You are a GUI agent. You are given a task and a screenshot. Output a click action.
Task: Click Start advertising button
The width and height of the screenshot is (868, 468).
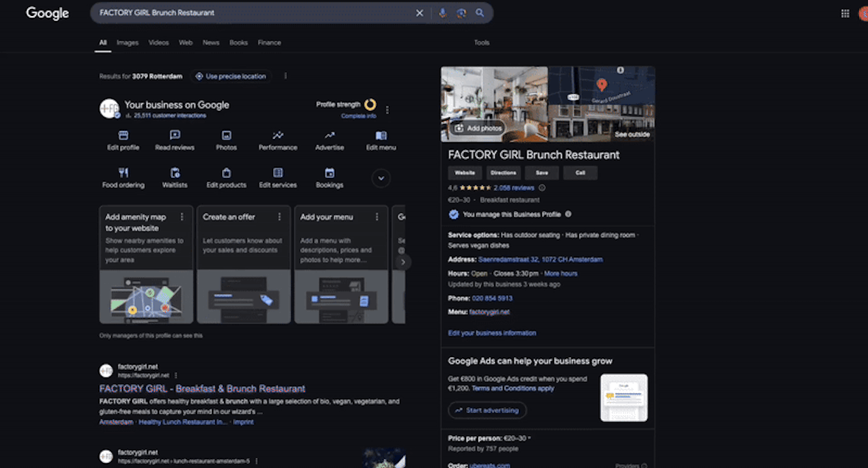(x=487, y=410)
